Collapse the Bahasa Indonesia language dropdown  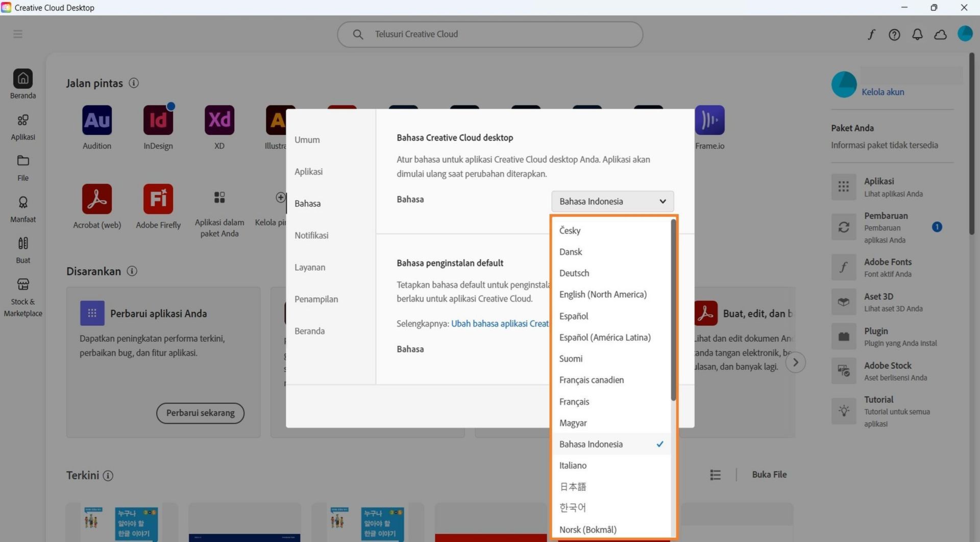click(612, 201)
